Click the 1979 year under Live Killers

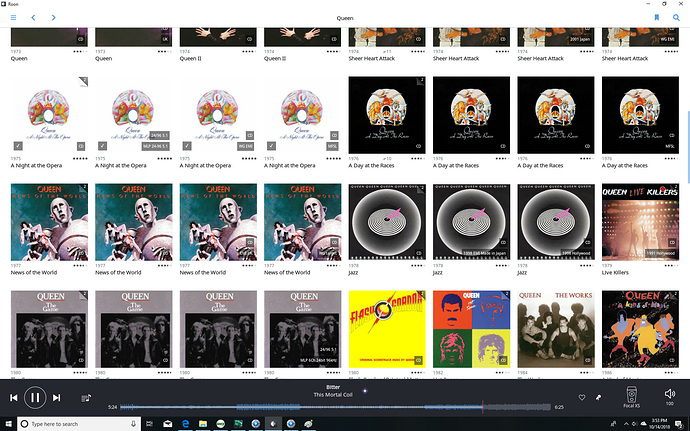607,266
